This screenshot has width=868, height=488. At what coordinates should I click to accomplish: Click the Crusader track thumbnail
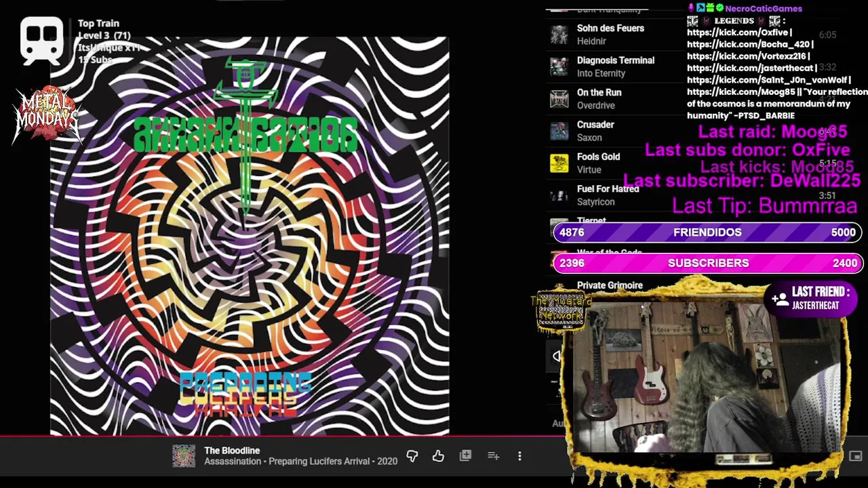tap(559, 131)
